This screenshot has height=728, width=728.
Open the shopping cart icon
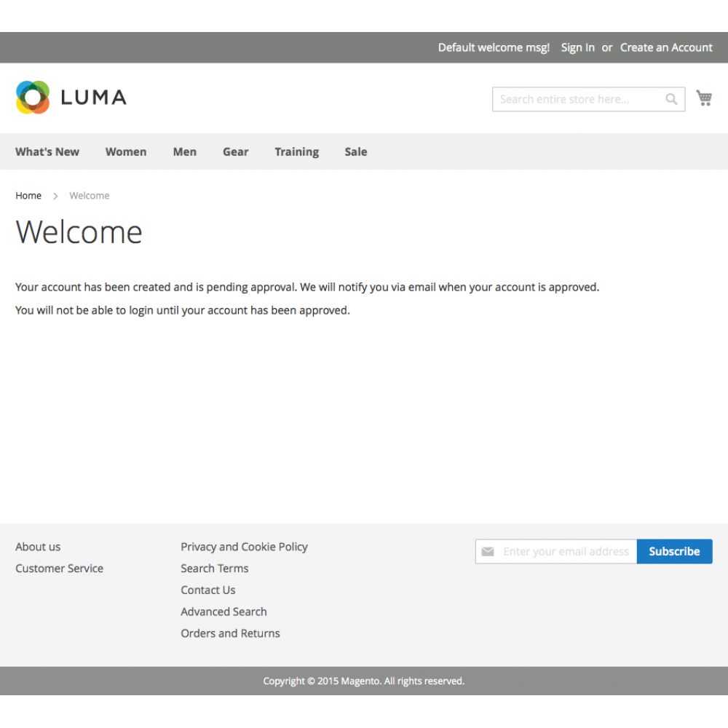704,98
